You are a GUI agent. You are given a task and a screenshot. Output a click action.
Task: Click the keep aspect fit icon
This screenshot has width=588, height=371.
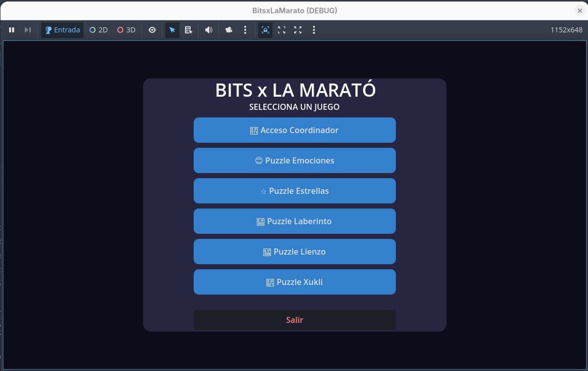point(282,30)
